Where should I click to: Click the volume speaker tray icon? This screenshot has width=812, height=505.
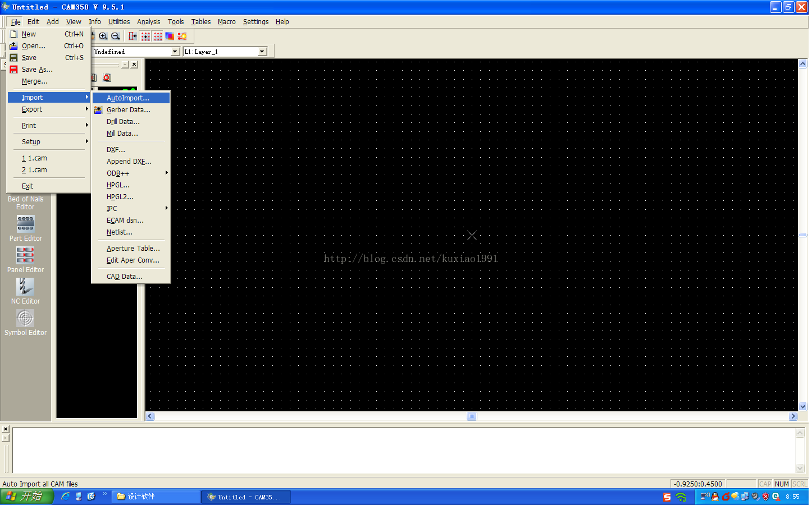(x=755, y=497)
